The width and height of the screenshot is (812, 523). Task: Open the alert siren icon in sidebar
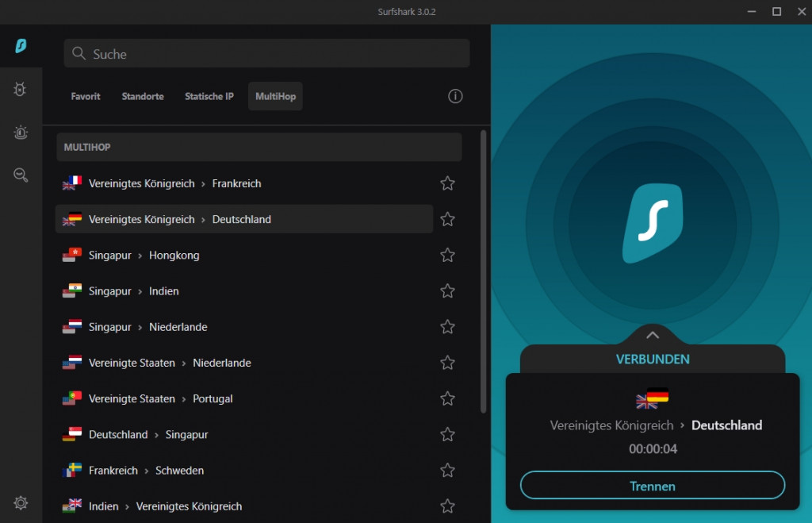tap(21, 133)
